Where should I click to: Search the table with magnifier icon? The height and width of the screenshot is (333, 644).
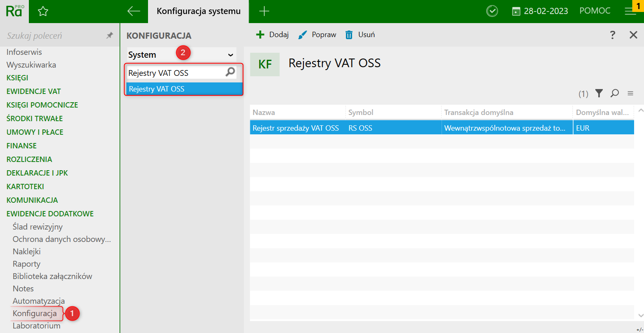coord(615,94)
